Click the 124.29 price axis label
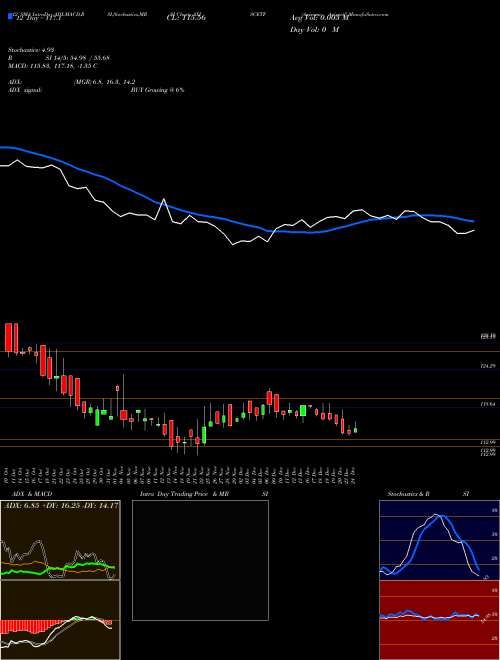Image resolution: width=500 pixels, height=660 pixels. click(487, 366)
